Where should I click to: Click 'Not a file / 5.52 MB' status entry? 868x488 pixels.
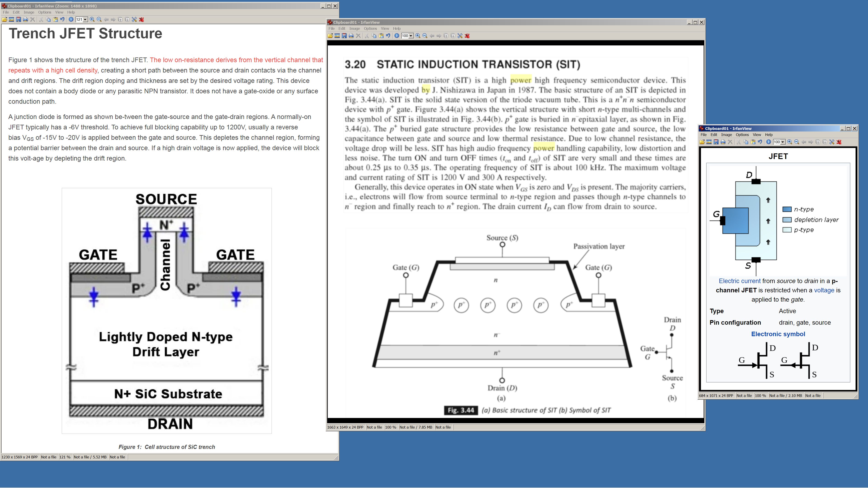(90, 457)
